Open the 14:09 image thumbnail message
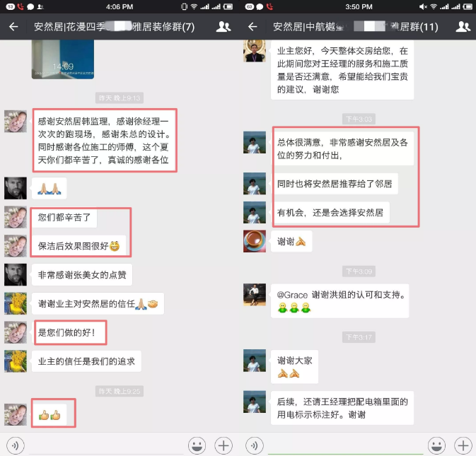476x456 pixels. [x=63, y=59]
